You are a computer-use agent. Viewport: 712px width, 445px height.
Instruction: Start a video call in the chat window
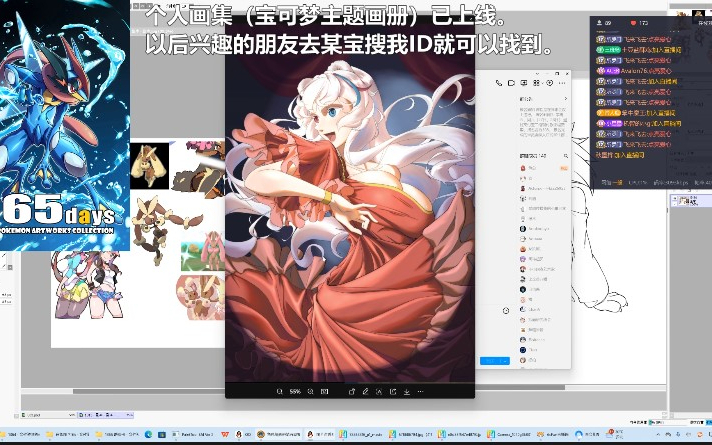(511, 83)
